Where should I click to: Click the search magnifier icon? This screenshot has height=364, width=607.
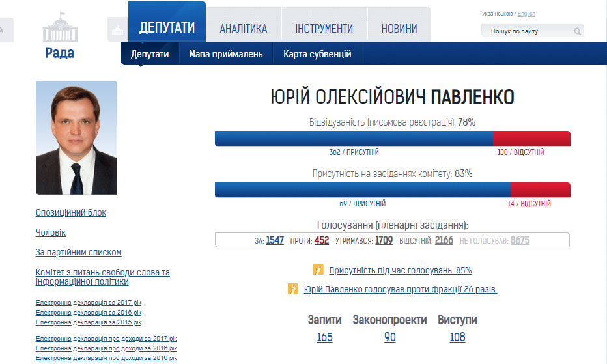(x=577, y=31)
